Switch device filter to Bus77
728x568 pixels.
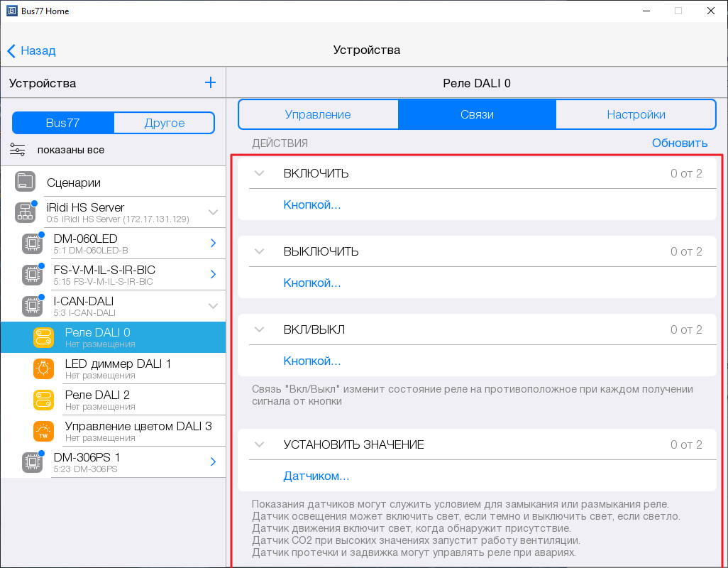pos(63,123)
